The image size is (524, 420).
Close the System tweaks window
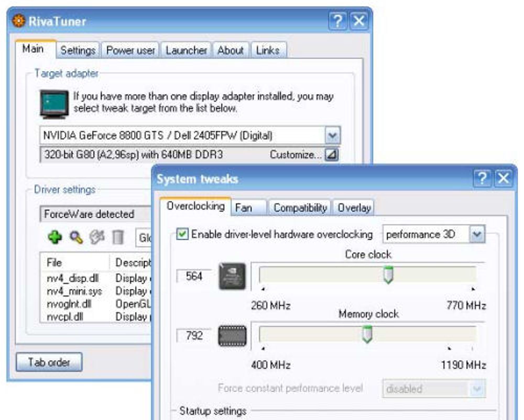coord(503,178)
